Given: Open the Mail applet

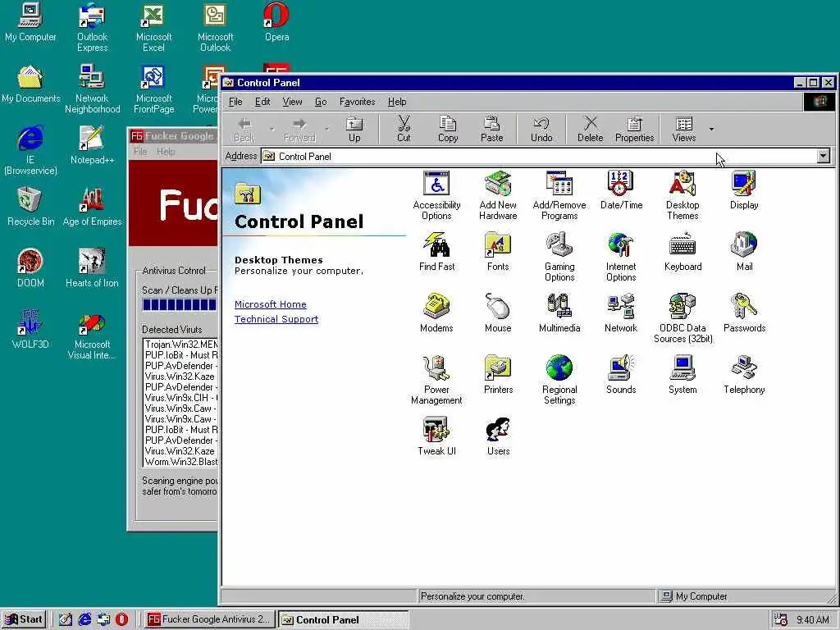Looking at the screenshot, I should coord(744,252).
